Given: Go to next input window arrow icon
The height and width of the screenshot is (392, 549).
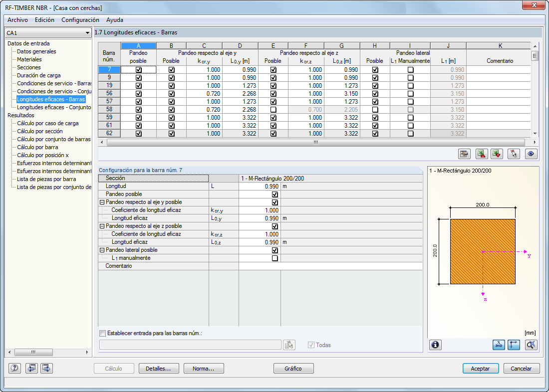Looking at the screenshot, I should pos(46,368).
